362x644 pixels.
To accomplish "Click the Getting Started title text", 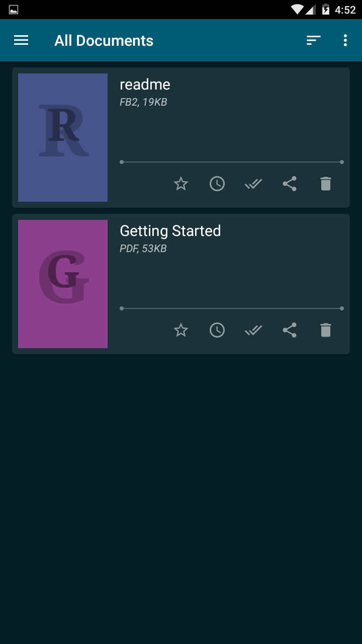I will (170, 231).
